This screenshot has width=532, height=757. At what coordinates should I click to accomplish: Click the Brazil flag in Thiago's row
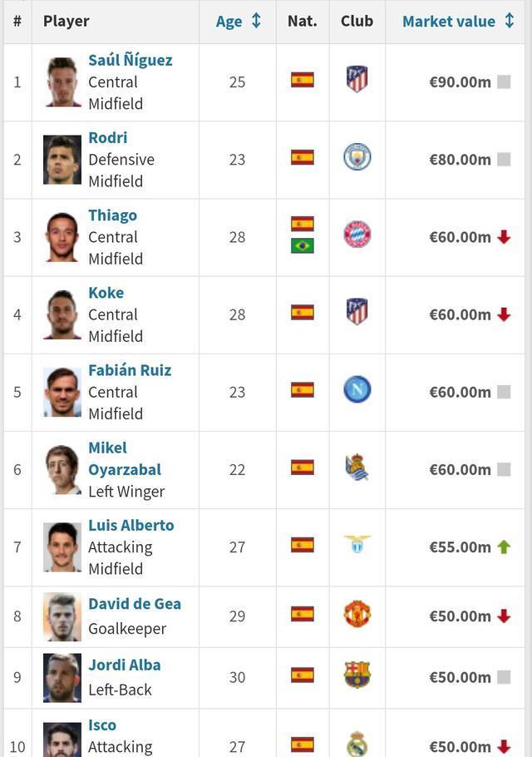[x=303, y=245]
